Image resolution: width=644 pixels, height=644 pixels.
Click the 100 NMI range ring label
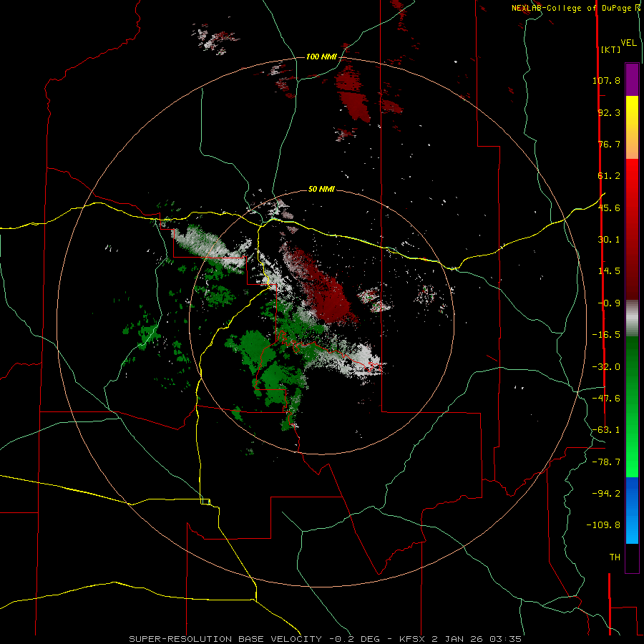[321, 57]
